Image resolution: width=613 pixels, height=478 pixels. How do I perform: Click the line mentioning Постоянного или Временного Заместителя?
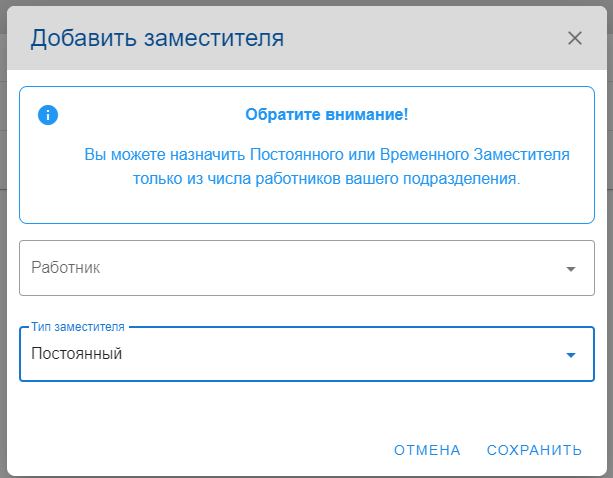[326, 156]
